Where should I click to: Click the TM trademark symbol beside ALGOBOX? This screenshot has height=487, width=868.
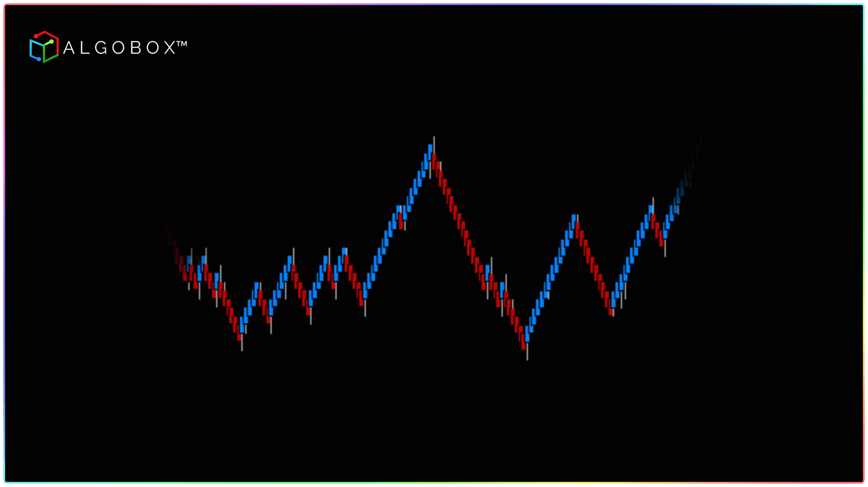(x=182, y=44)
